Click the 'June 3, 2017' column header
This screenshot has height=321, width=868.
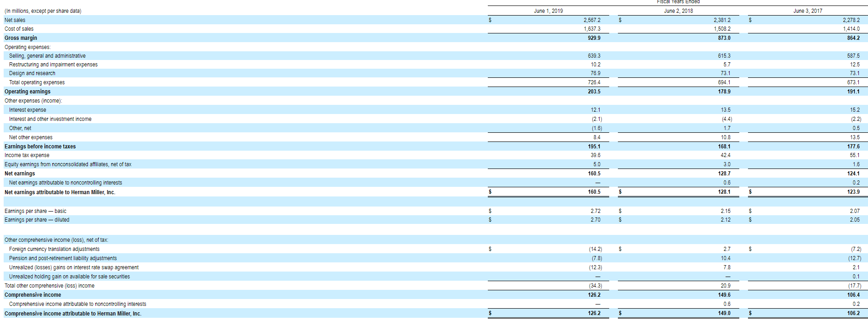(808, 11)
